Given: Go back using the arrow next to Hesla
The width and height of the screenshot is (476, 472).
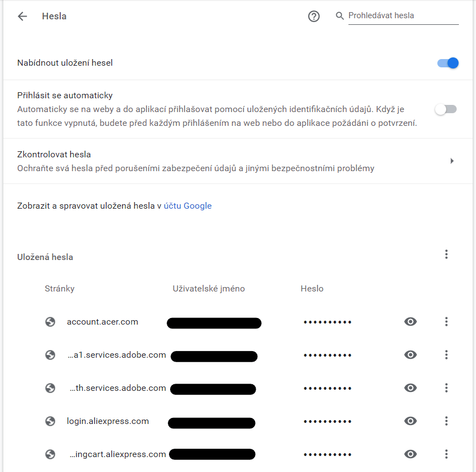Looking at the screenshot, I should [x=23, y=16].
